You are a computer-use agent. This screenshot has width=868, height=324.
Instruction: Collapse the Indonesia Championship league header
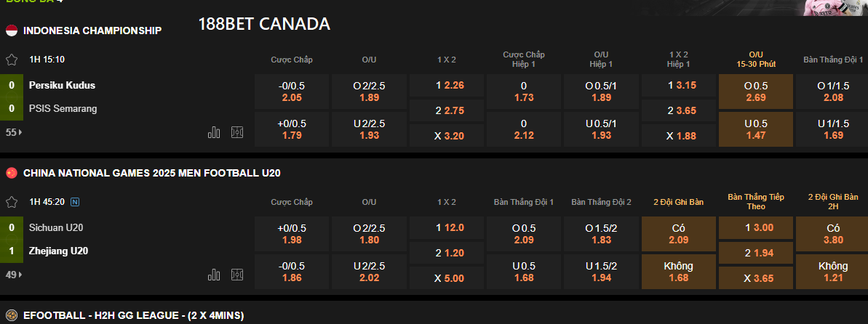(x=92, y=31)
